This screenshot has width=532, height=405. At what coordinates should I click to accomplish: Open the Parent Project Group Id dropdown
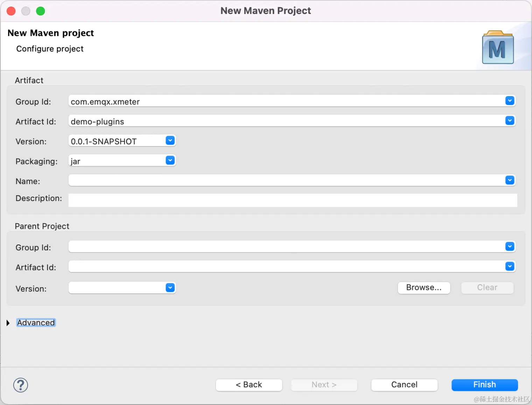(x=510, y=247)
